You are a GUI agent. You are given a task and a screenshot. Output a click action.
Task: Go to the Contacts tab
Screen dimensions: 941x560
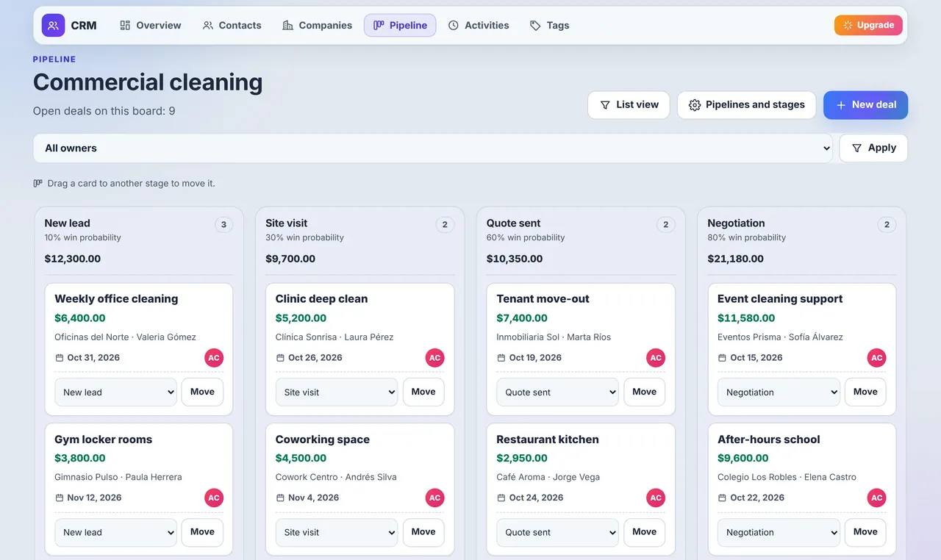[232, 25]
